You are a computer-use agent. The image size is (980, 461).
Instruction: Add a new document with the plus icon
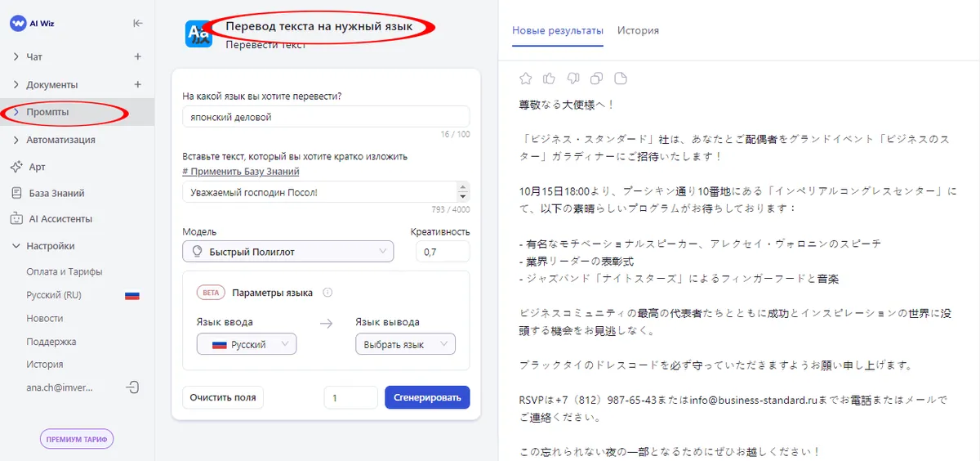point(138,84)
